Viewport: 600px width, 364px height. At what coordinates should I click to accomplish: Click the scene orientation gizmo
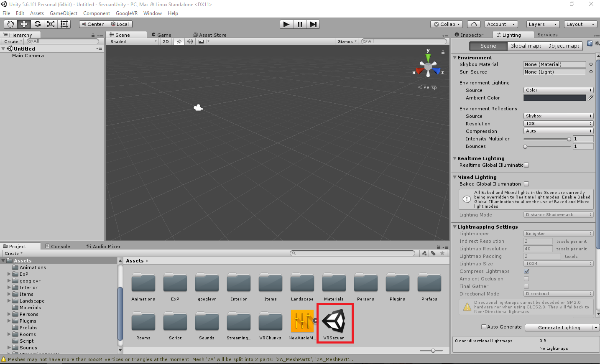click(x=428, y=66)
